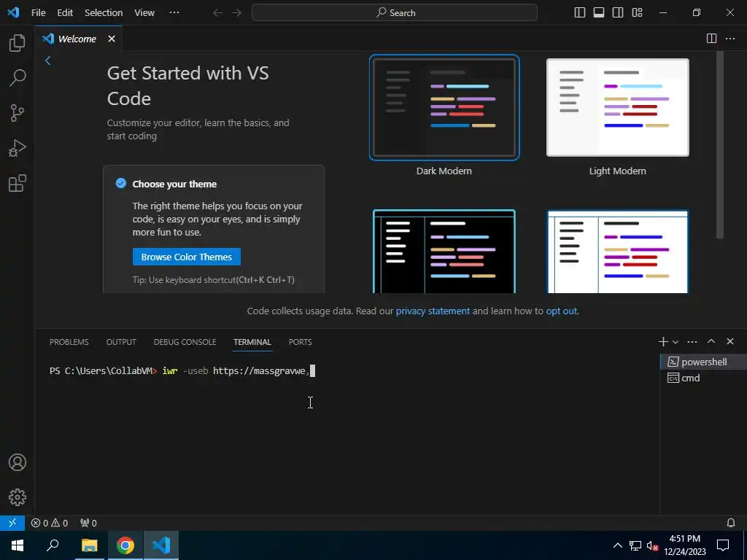
Task: Open File Explorer from the taskbar
Action: (x=89, y=545)
